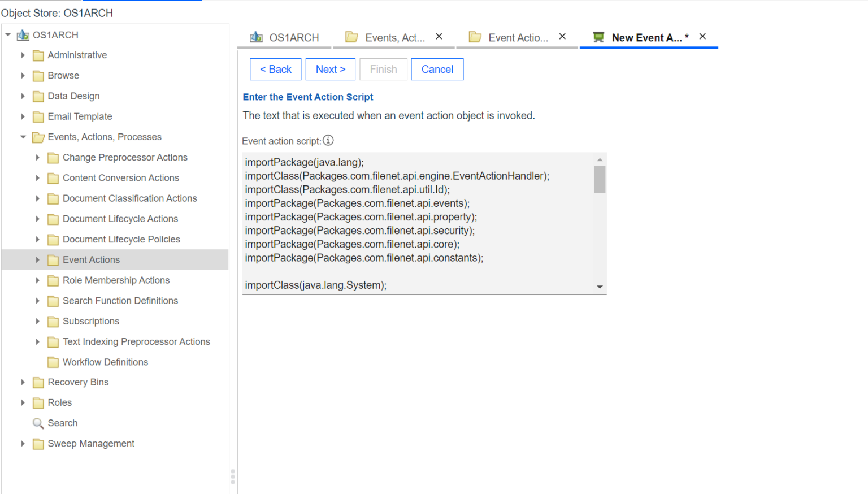Click the wizard icon on New Event A... tab
The width and height of the screenshot is (868, 494).
[599, 37]
